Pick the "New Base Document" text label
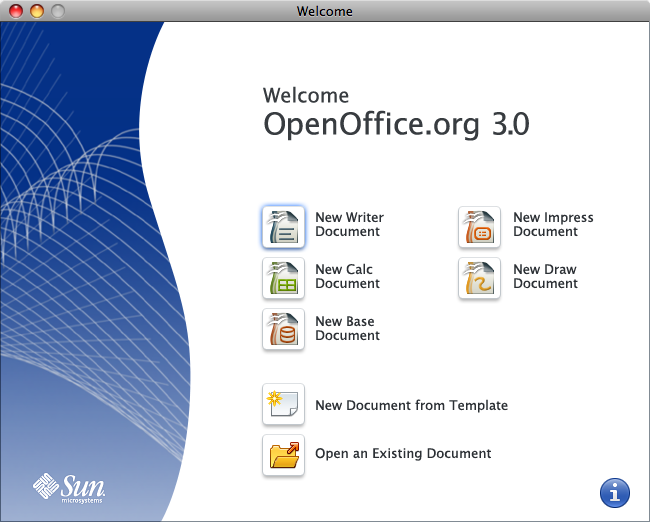The image size is (650, 522). click(x=347, y=329)
